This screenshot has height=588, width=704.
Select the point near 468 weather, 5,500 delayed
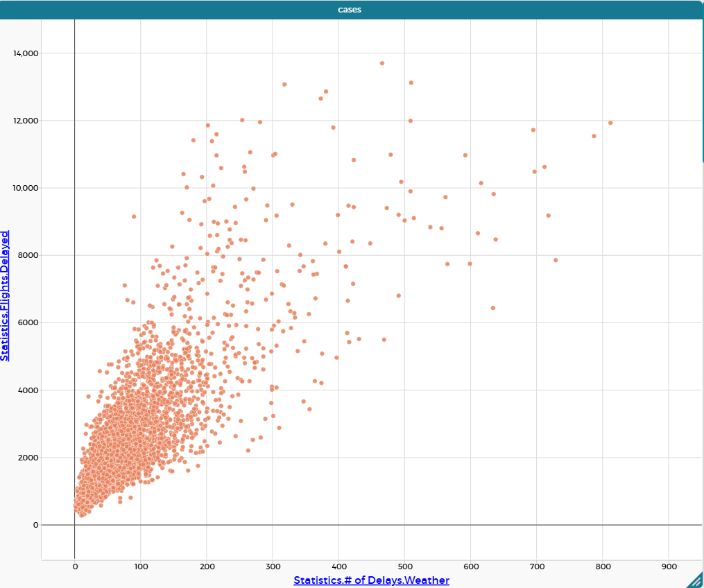point(384,340)
